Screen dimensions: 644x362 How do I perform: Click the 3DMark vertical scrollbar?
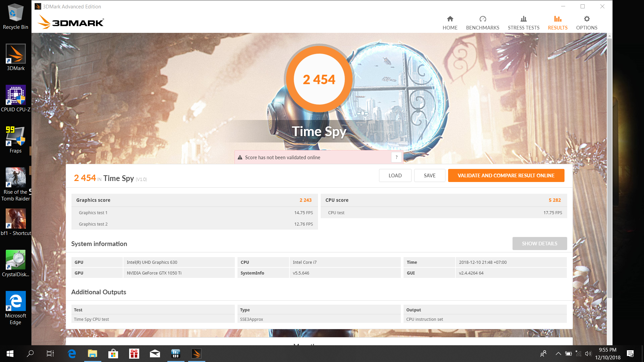point(609,168)
